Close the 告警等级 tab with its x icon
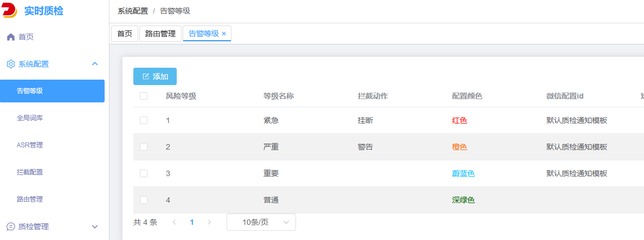The image size is (644, 240). click(224, 34)
